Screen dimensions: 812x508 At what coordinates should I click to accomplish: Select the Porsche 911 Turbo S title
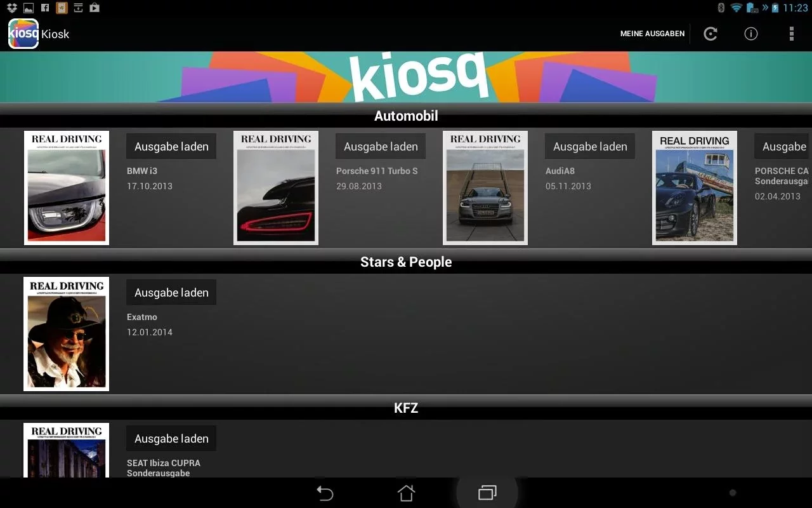[377, 171]
